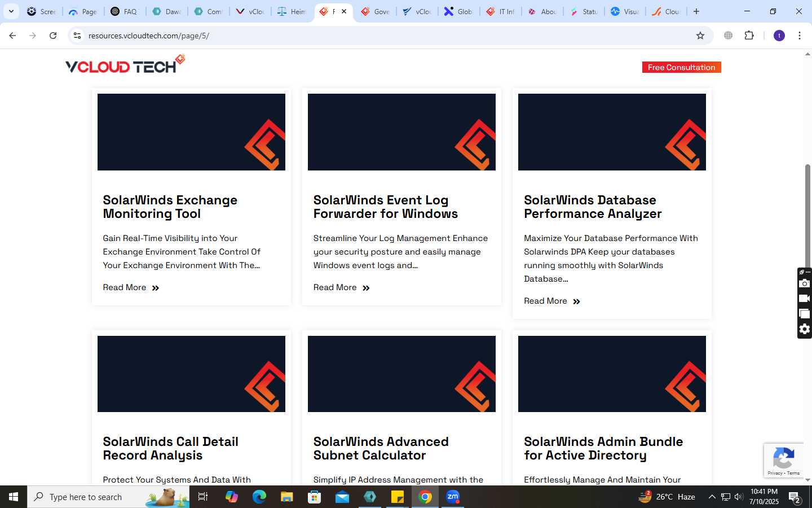Click the reCAPTCHA badge
Image resolution: width=812 pixels, height=508 pixels.
click(784, 461)
